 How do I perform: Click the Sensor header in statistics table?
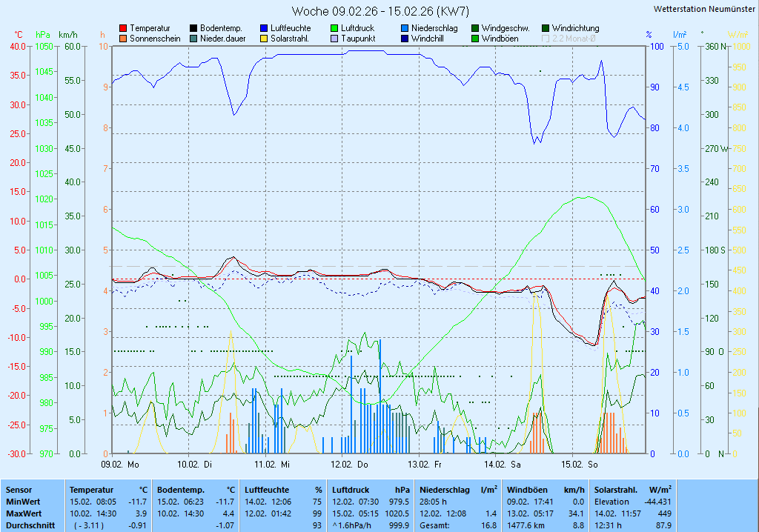19,490
